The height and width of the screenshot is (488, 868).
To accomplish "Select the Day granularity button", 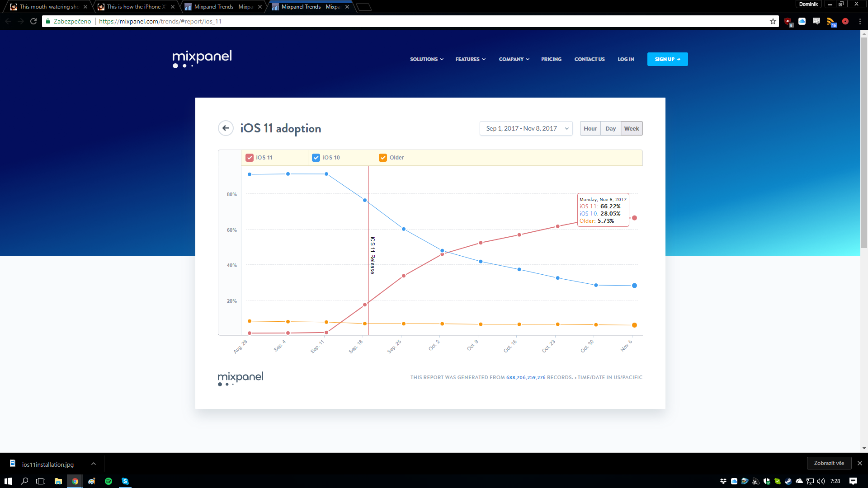I will [610, 128].
